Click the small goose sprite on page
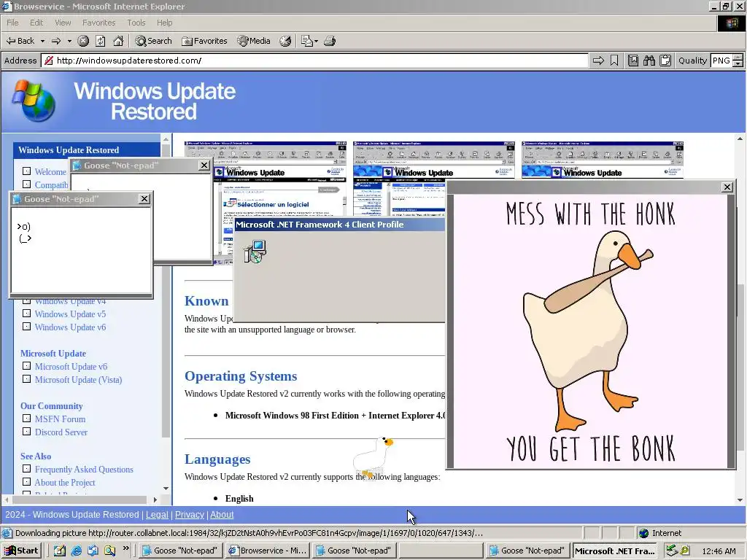 [373, 458]
